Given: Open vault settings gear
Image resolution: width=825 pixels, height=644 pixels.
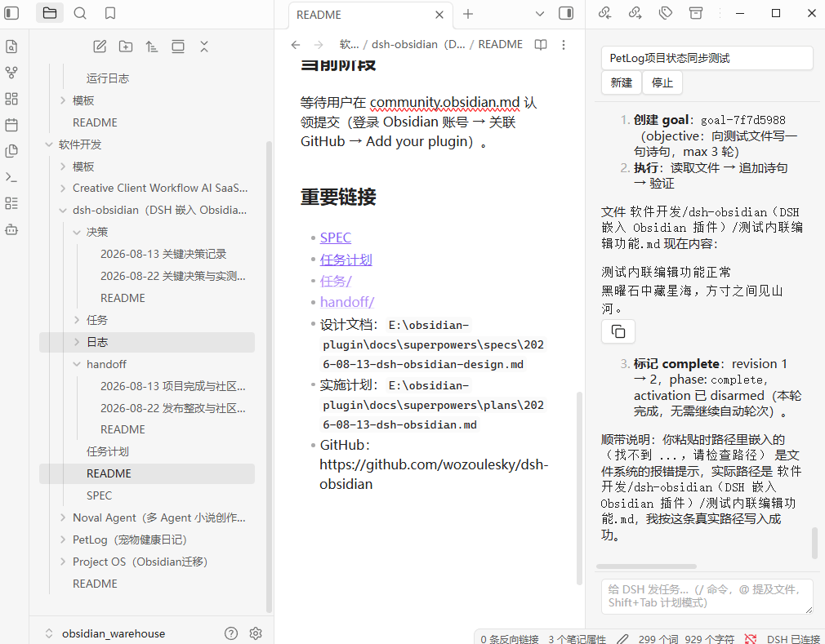Looking at the screenshot, I should (x=256, y=633).
